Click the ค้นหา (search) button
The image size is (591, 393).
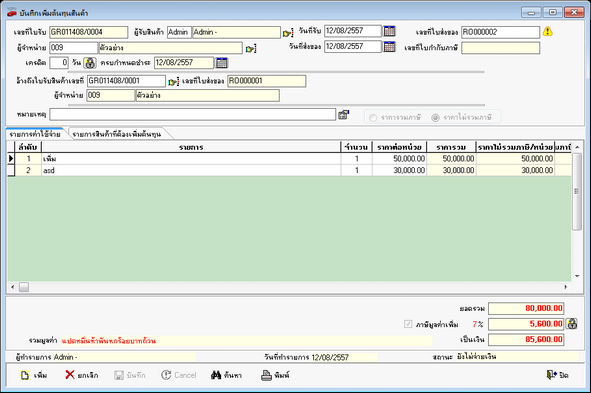(227, 375)
